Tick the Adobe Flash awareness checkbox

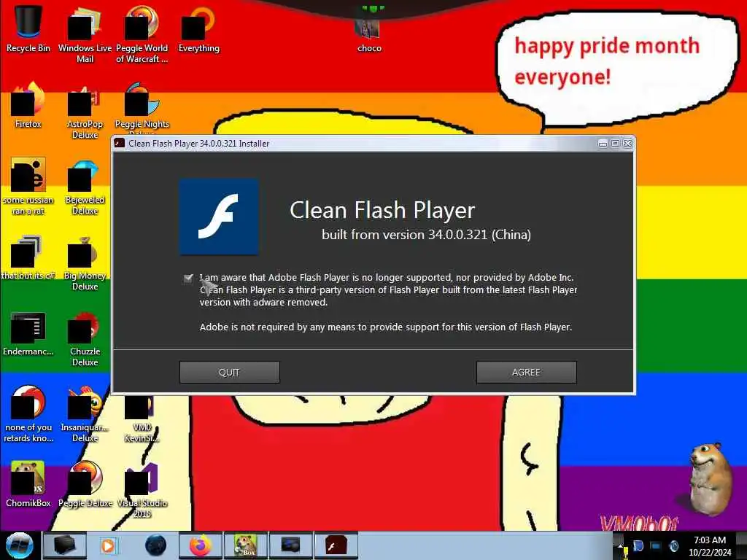coord(188,278)
